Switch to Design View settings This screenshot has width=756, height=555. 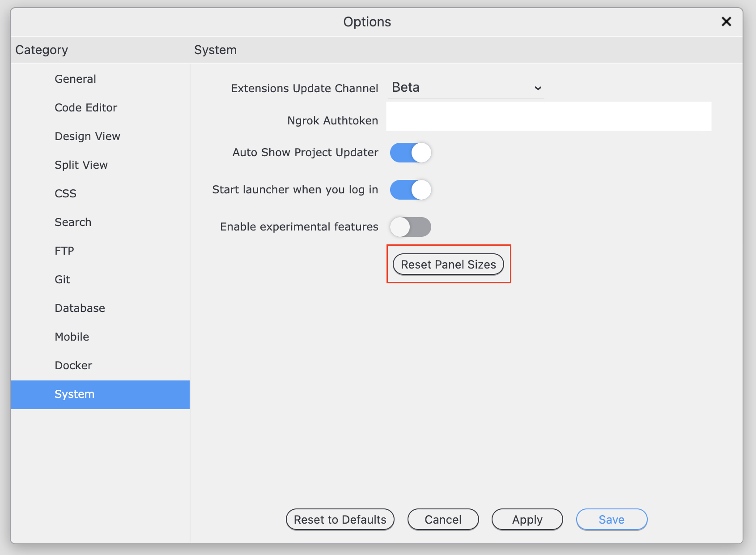point(87,137)
